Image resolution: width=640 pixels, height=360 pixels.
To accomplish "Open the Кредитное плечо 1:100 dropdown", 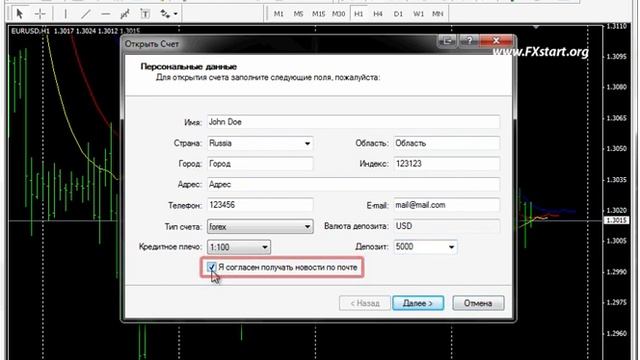I will [x=239, y=247].
